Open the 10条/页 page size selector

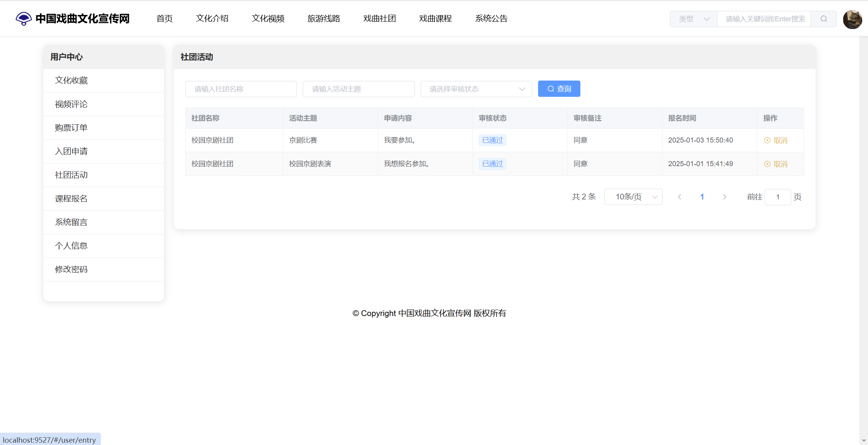[x=633, y=197]
